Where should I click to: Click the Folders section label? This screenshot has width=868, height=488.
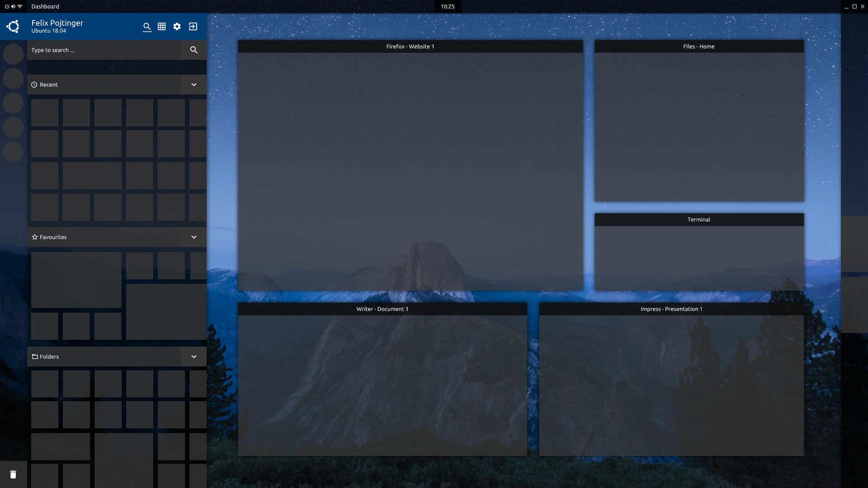pos(49,357)
